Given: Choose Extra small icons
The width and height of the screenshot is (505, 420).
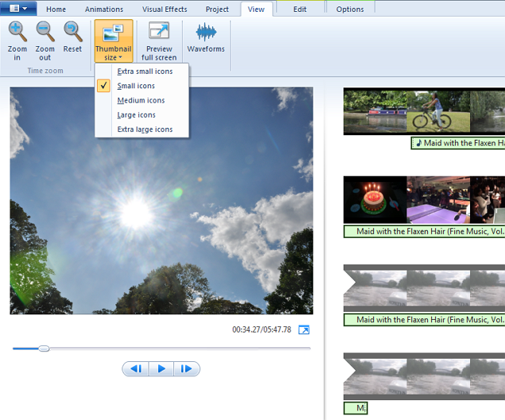Looking at the screenshot, I should 142,71.
